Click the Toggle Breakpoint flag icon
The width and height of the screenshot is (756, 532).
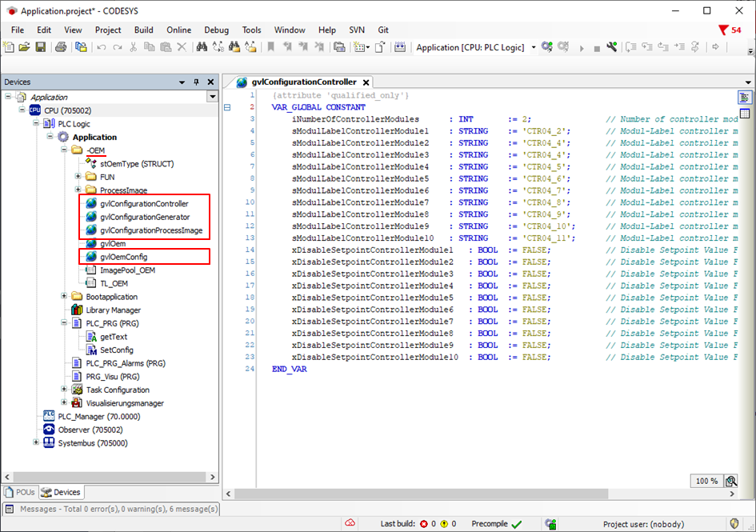click(x=272, y=46)
